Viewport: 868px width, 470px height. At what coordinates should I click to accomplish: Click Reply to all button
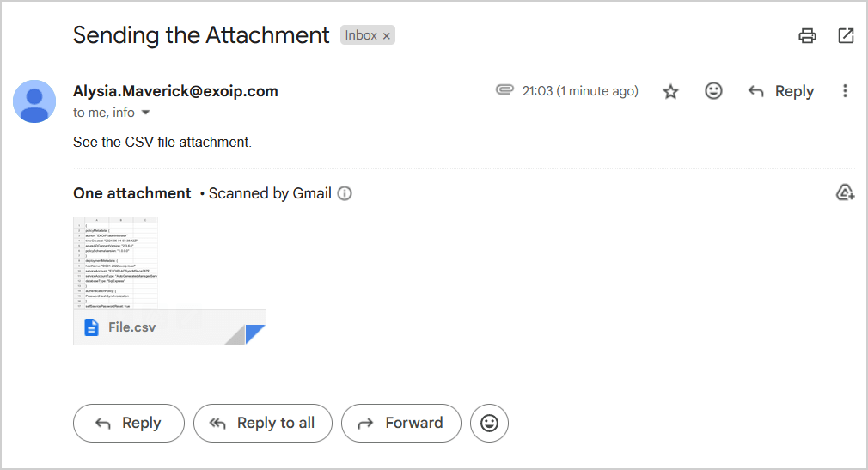[263, 423]
